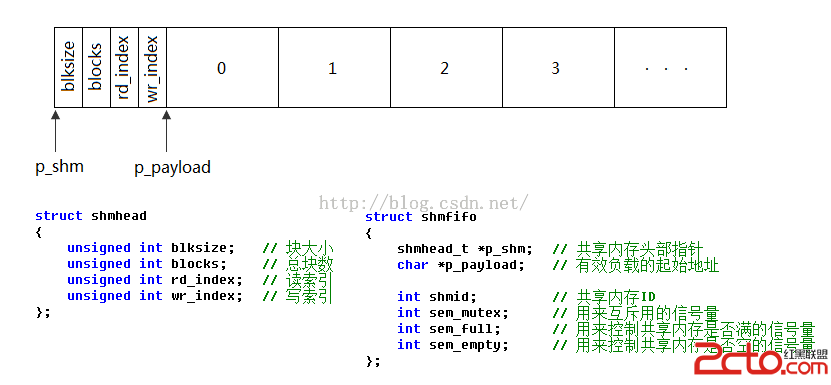Image resolution: width=831 pixels, height=385 pixels.
Task: Select the '// 读索引' comment
Action: pyautogui.click(x=298, y=279)
